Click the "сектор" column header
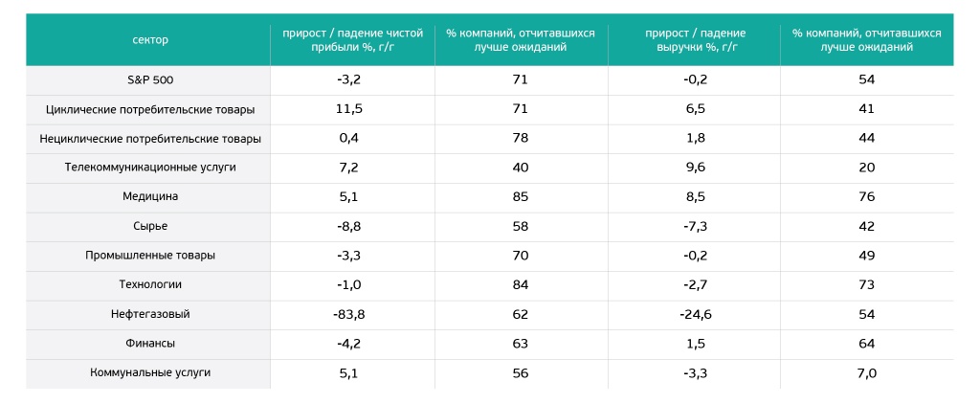The image size is (980, 404). pyautogui.click(x=149, y=39)
